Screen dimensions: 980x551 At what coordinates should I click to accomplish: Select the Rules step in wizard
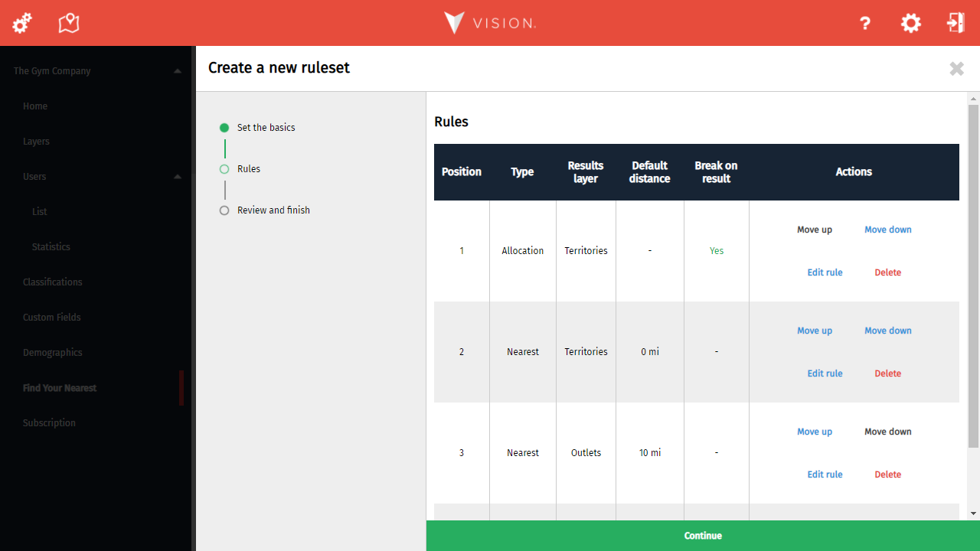click(248, 169)
